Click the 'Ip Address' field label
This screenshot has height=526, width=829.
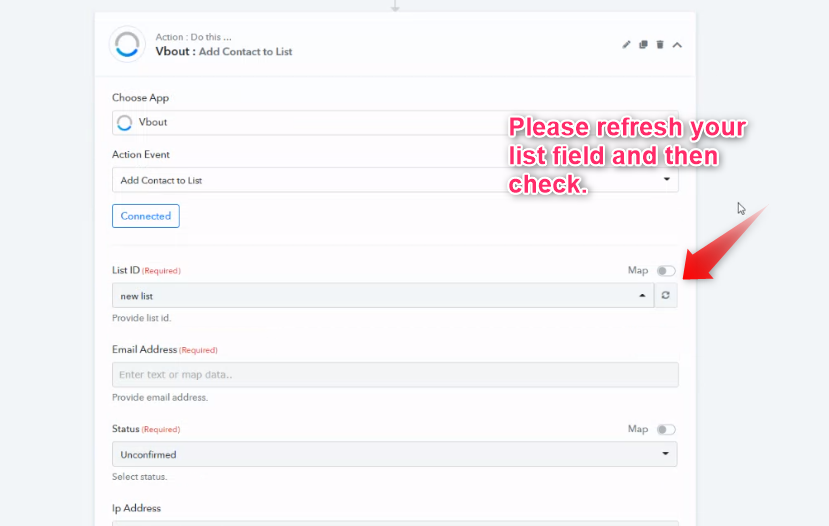[x=136, y=508]
